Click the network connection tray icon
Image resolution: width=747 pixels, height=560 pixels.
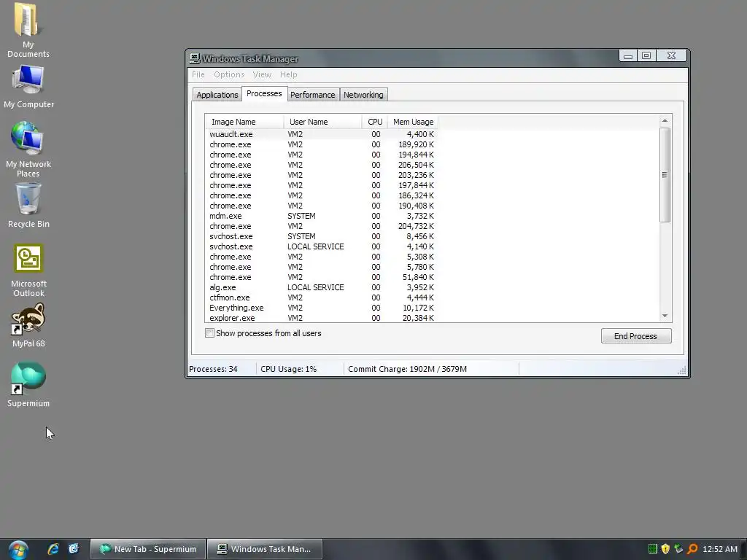coord(678,549)
